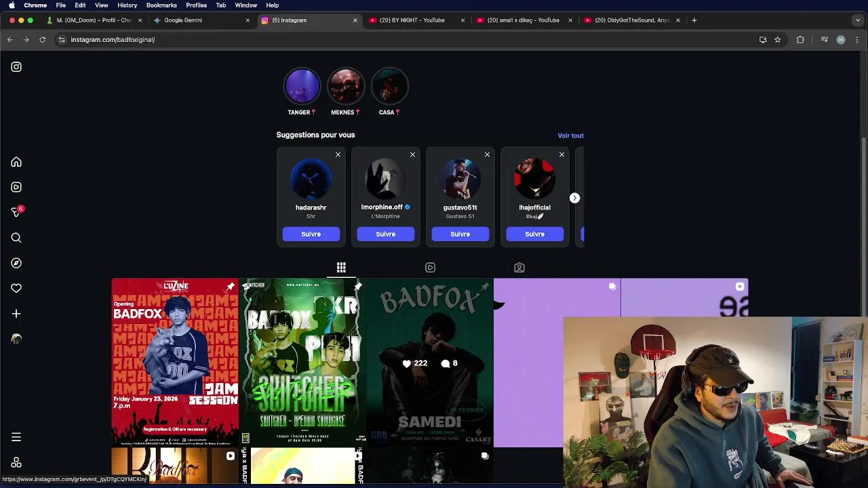Viewport: 868px width, 488px height.
Task: Switch to Google Gemini tab
Action: click(201, 20)
